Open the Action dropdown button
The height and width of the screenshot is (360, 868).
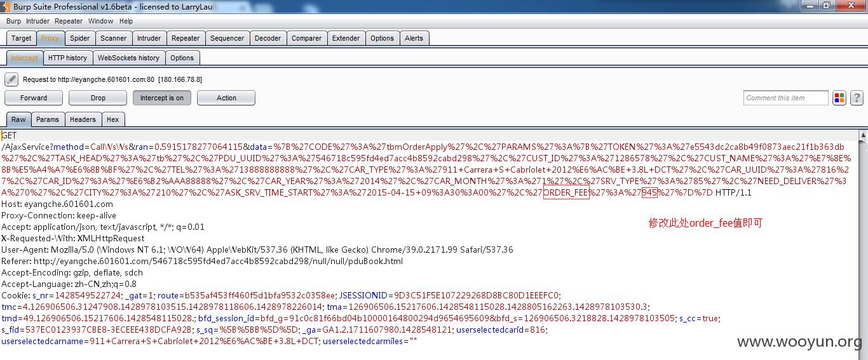(x=226, y=98)
